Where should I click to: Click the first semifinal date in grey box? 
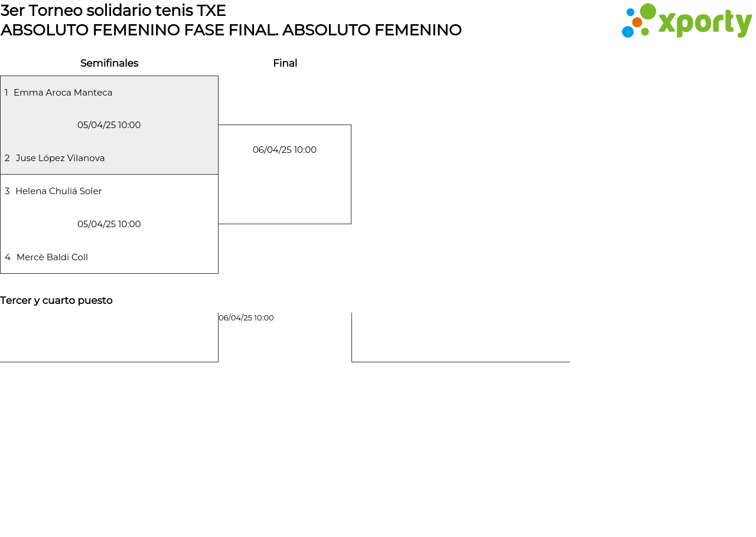coord(109,125)
